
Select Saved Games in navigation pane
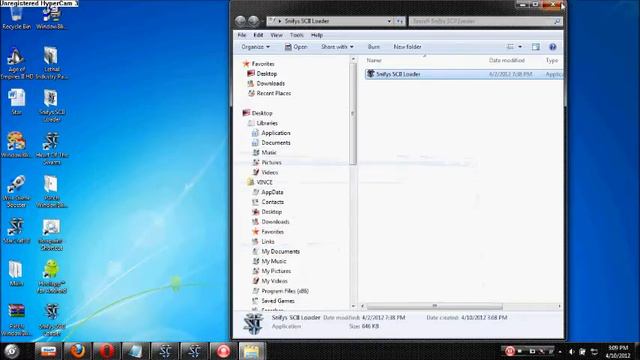click(273, 301)
